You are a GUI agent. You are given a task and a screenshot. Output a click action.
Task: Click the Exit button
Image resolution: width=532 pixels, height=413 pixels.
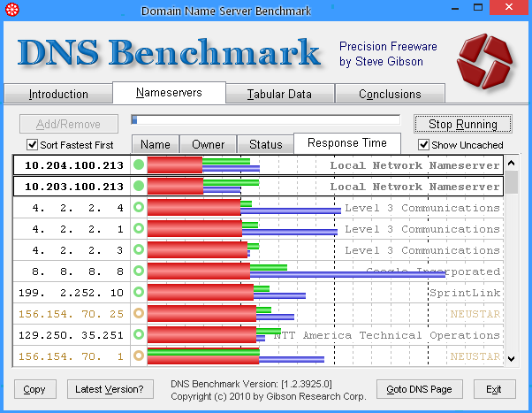tap(494, 389)
